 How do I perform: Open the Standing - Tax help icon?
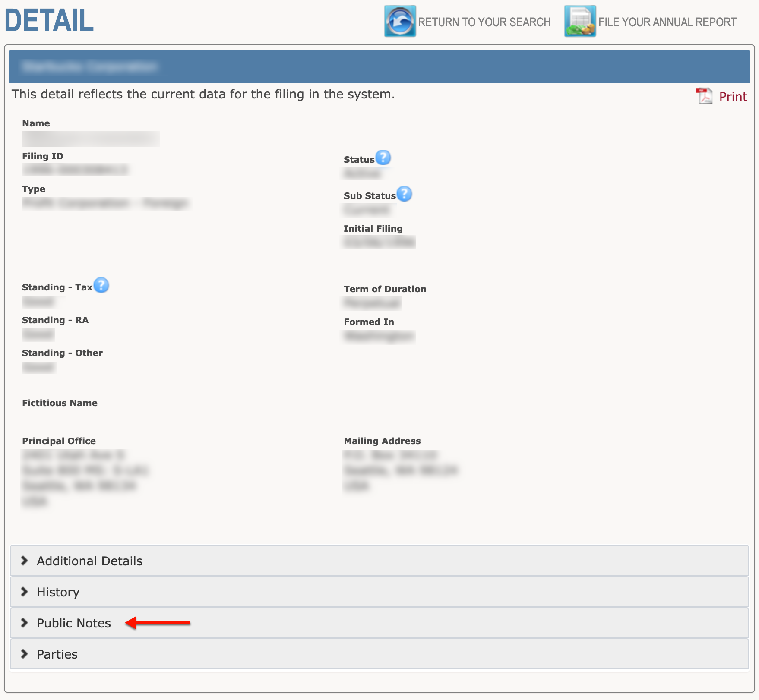tap(101, 286)
